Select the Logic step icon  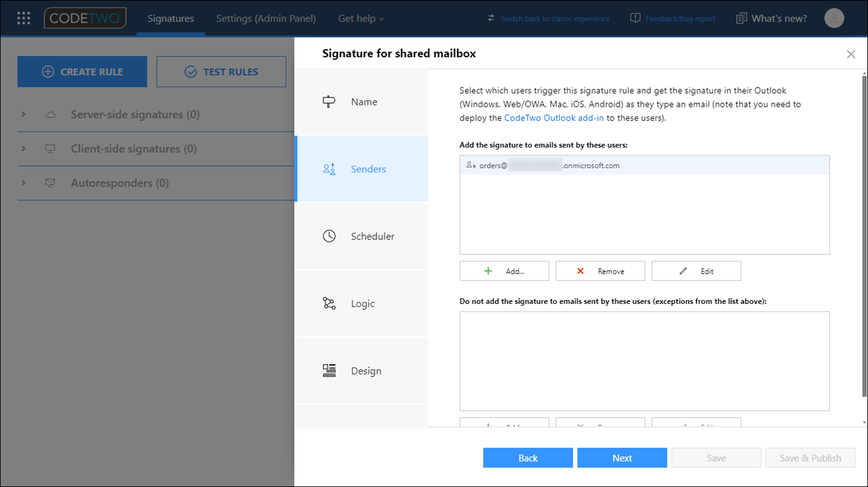coord(363,303)
